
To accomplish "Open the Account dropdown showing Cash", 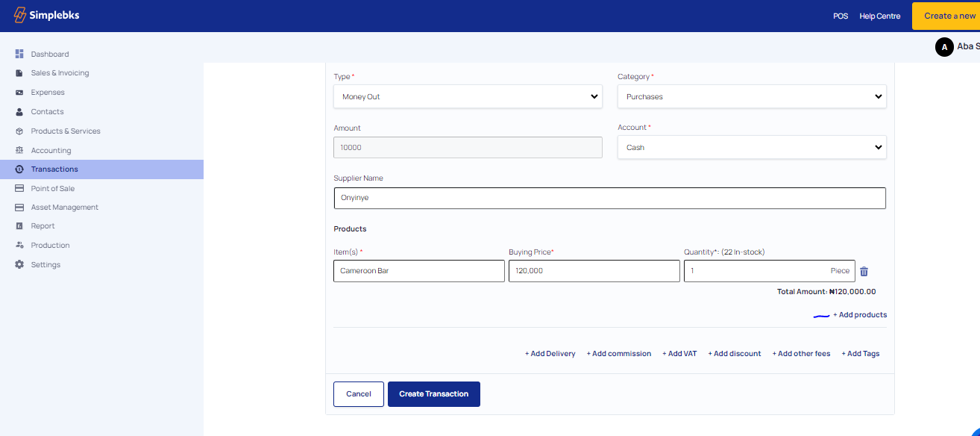I will 752,148.
